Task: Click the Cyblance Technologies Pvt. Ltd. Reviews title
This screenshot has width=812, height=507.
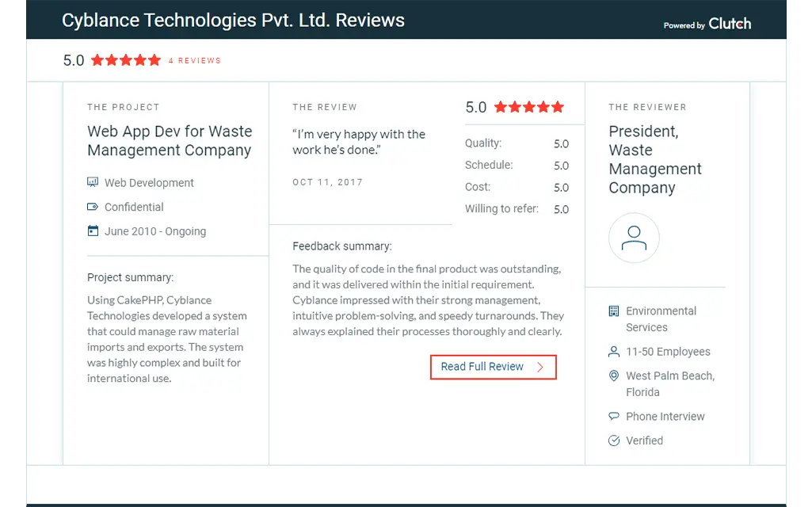Action: pyautogui.click(x=233, y=20)
